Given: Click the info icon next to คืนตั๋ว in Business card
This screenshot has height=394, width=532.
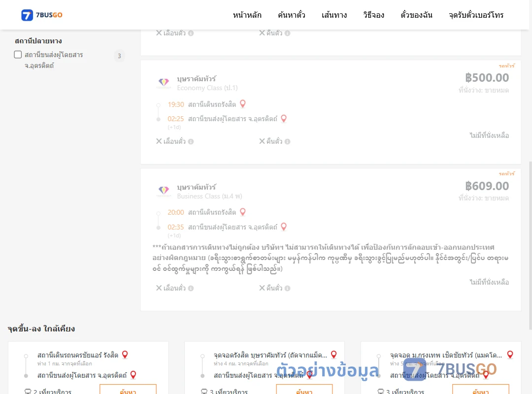Looking at the screenshot, I should click(287, 288).
